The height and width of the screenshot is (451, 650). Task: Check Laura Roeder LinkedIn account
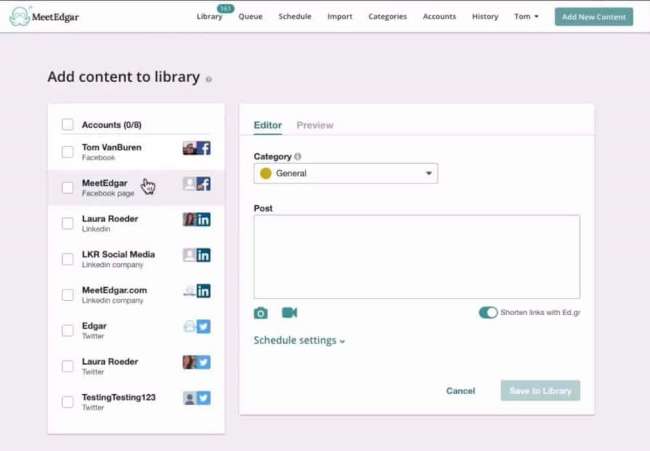click(67, 223)
